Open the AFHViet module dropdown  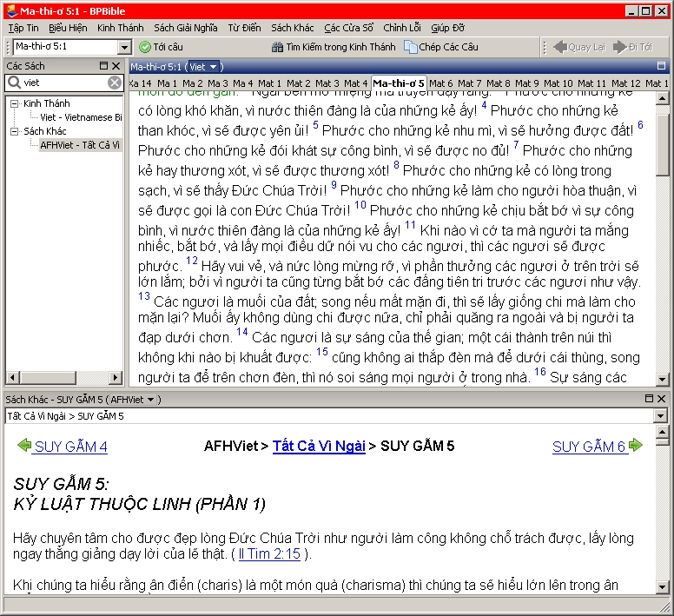[x=132, y=400]
